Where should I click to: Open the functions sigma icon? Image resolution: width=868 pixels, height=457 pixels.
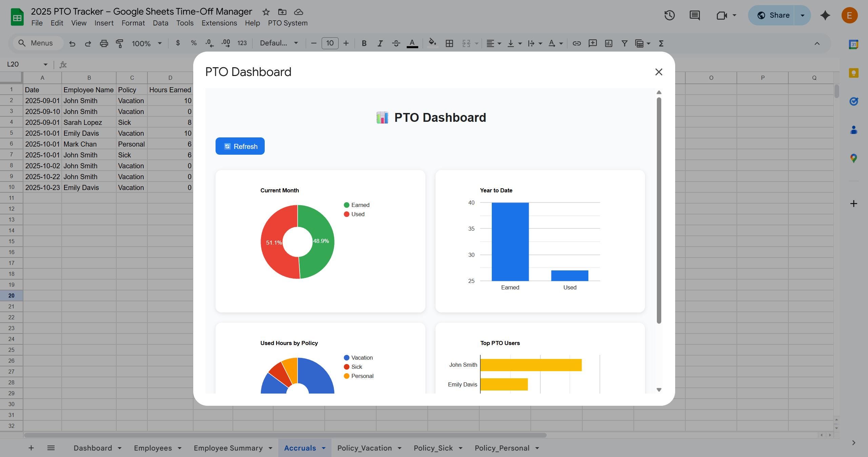point(661,43)
